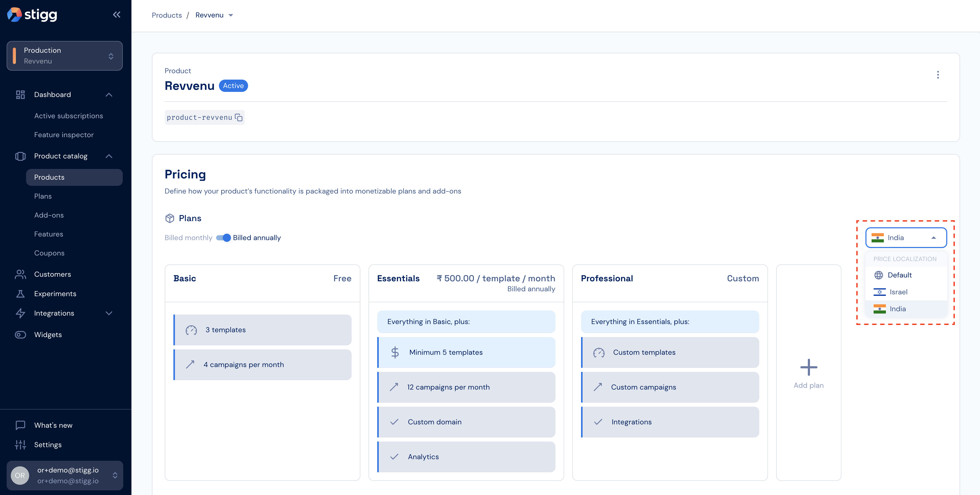Open the Professional plan card title
Image resolution: width=980 pixels, height=495 pixels.
(x=607, y=278)
